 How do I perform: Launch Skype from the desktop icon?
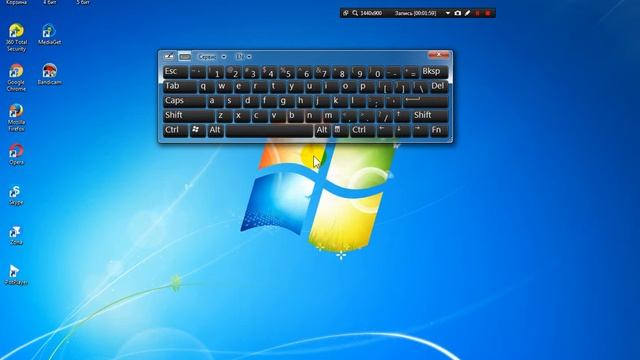pyautogui.click(x=16, y=195)
